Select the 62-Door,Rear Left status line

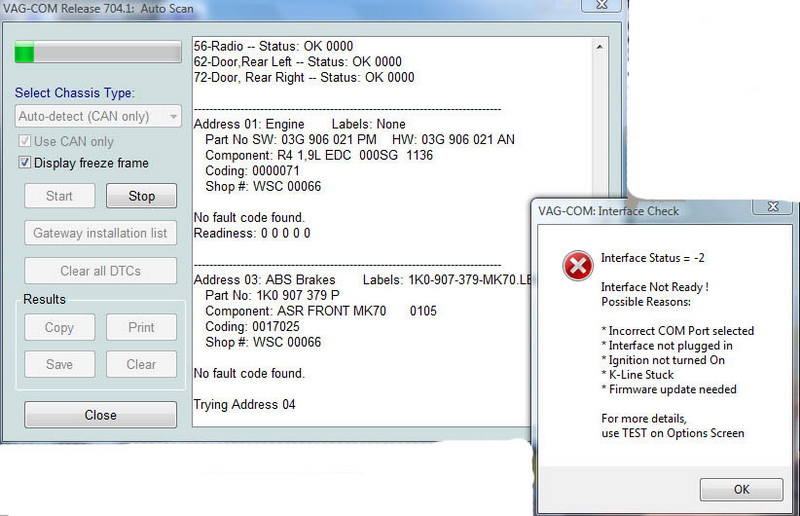click(297, 62)
